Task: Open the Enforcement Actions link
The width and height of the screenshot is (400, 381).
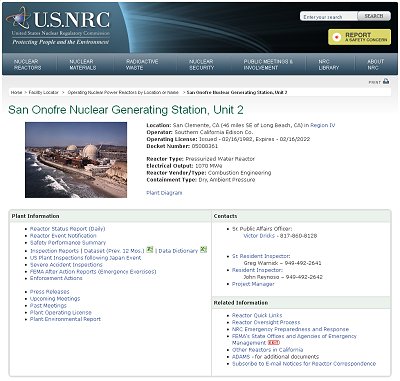Action: (x=56, y=278)
